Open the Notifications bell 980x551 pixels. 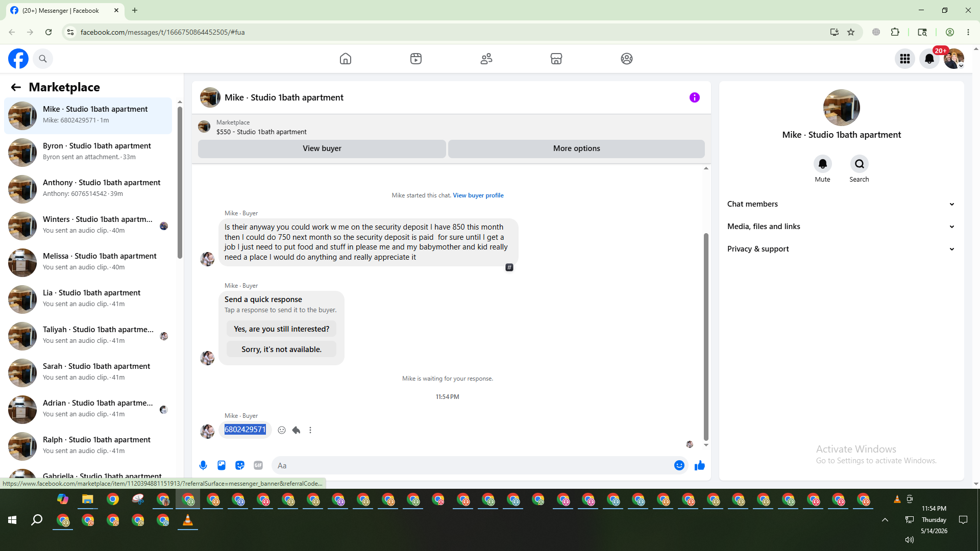(x=929, y=59)
